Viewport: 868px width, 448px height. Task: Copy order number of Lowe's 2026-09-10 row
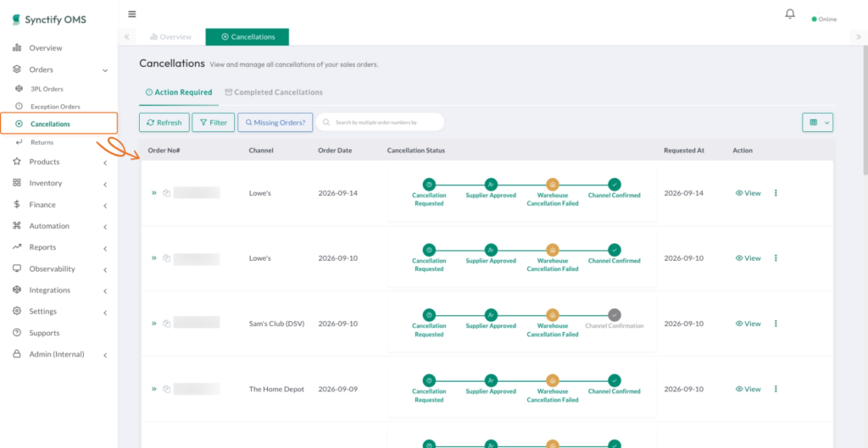(x=167, y=258)
